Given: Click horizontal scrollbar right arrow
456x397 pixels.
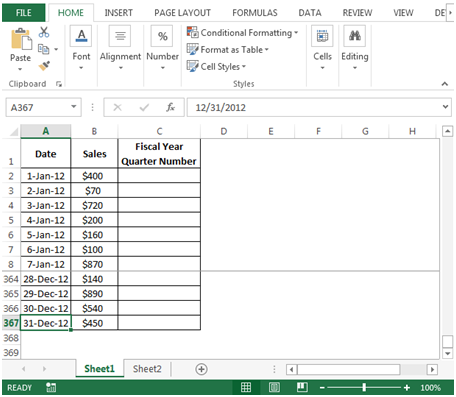Looking at the screenshot, I should [x=432, y=369].
